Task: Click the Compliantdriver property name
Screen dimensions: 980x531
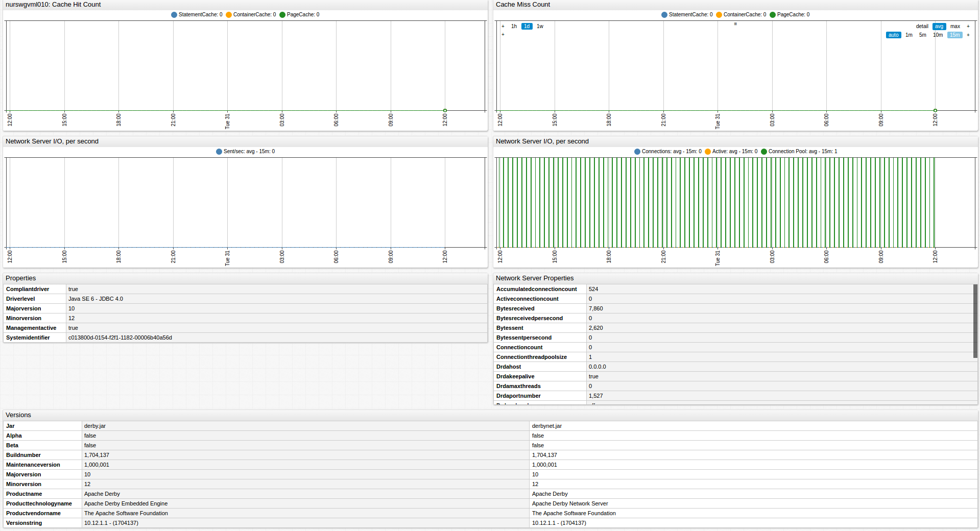Action: [x=28, y=289]
